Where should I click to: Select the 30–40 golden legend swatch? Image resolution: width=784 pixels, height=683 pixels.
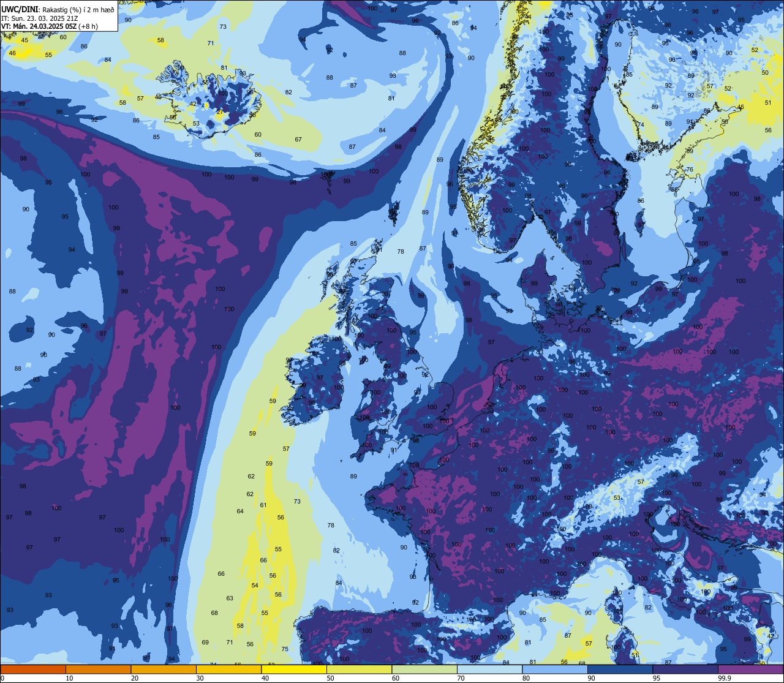coord(228,669)
